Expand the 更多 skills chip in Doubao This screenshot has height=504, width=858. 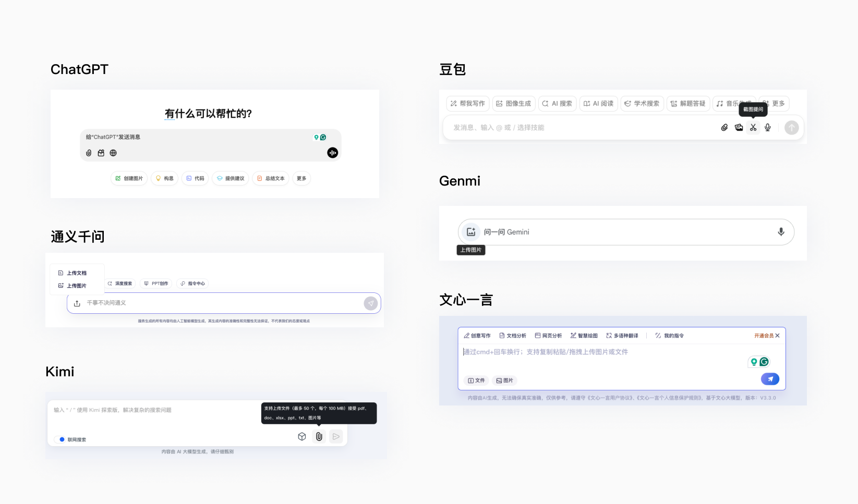(x=774, y=104)
